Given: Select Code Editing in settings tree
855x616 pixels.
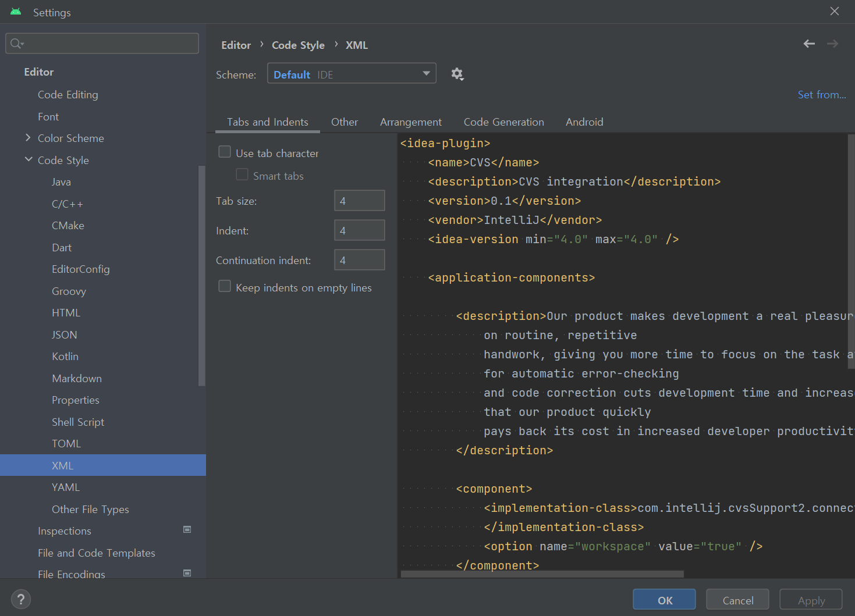Looking at the screenshot, I should 68,94.
